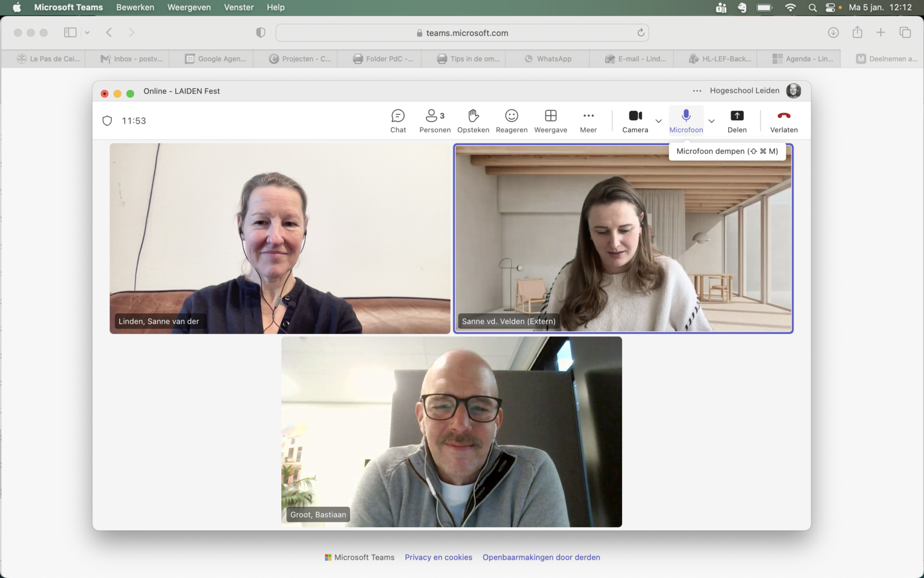Expand the Camera options chevron
This screenshot has width=924, height=578.
tap(658, 121)
